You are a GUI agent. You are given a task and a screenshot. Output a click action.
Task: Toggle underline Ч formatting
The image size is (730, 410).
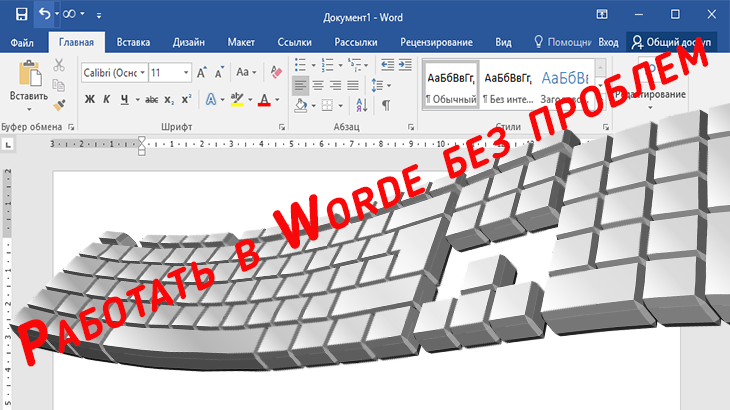click(124, 100)
